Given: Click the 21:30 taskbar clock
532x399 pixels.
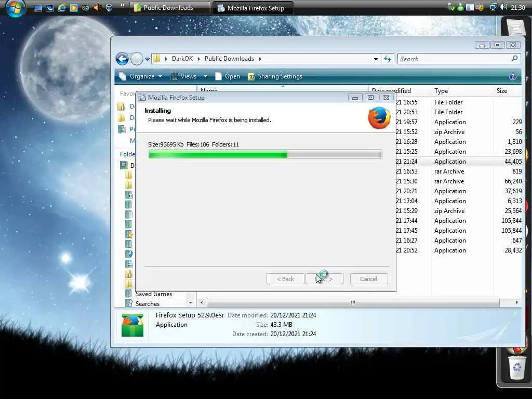Looking at the screenshot, I should [518, 7].
